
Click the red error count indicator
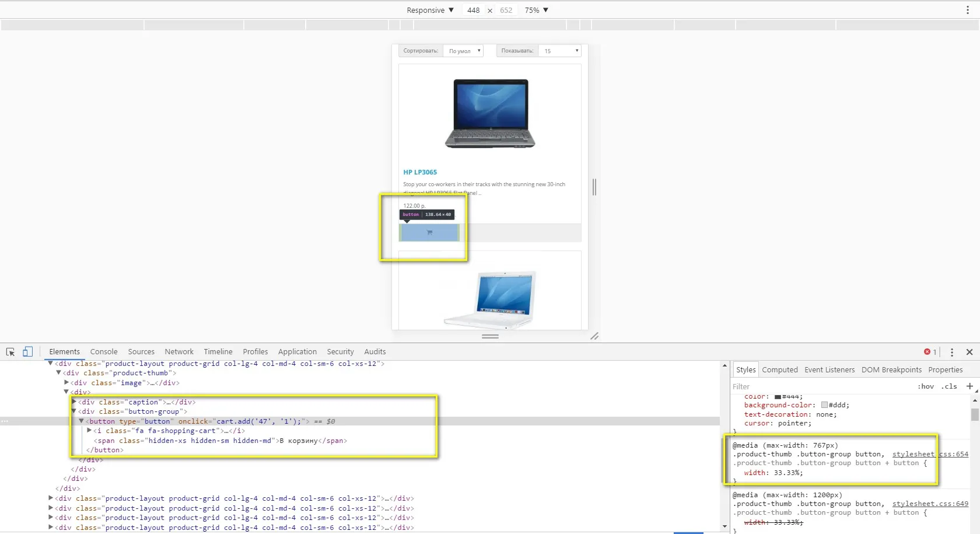tap(930, 352)
